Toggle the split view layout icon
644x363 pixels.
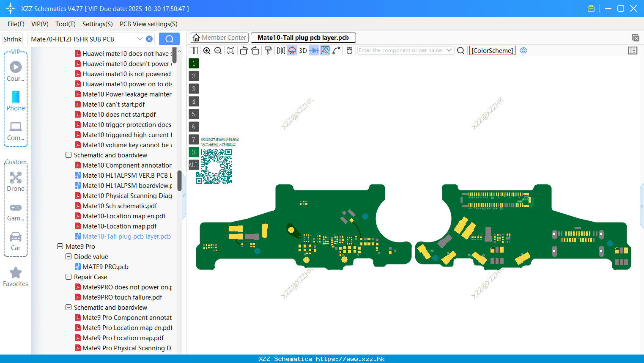point(194,50)
